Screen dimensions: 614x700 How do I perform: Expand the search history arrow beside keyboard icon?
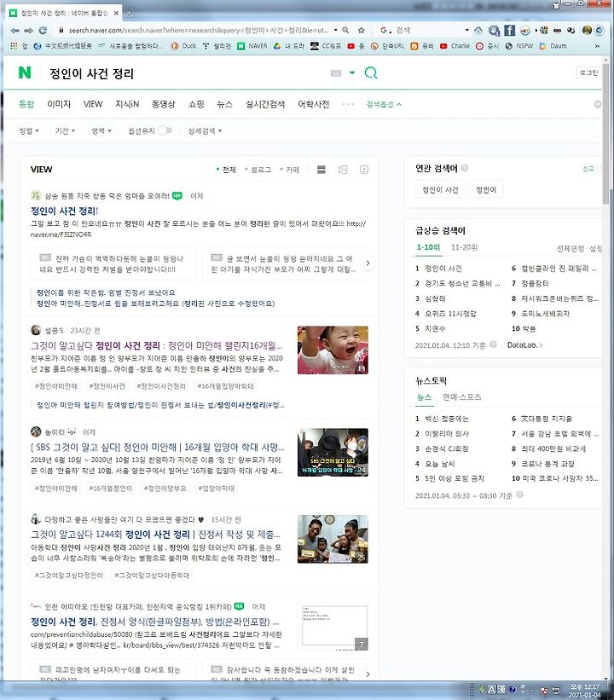click(352, 72)
